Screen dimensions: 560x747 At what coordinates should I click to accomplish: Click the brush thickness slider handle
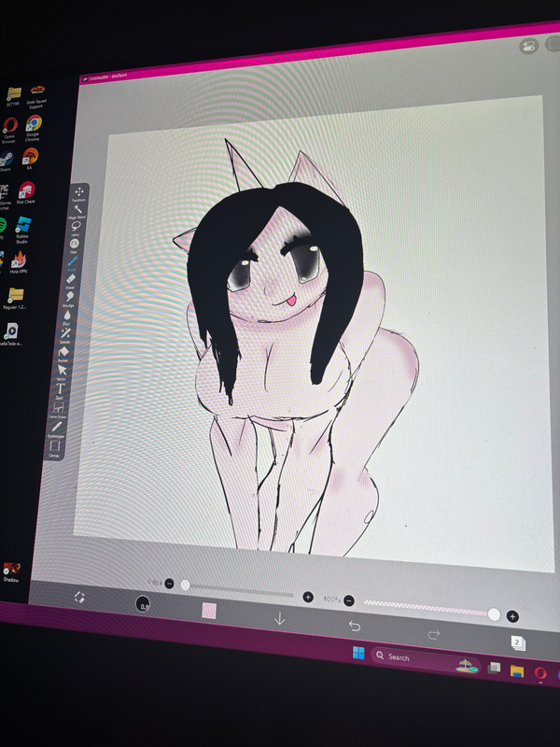tap(185, 585)
